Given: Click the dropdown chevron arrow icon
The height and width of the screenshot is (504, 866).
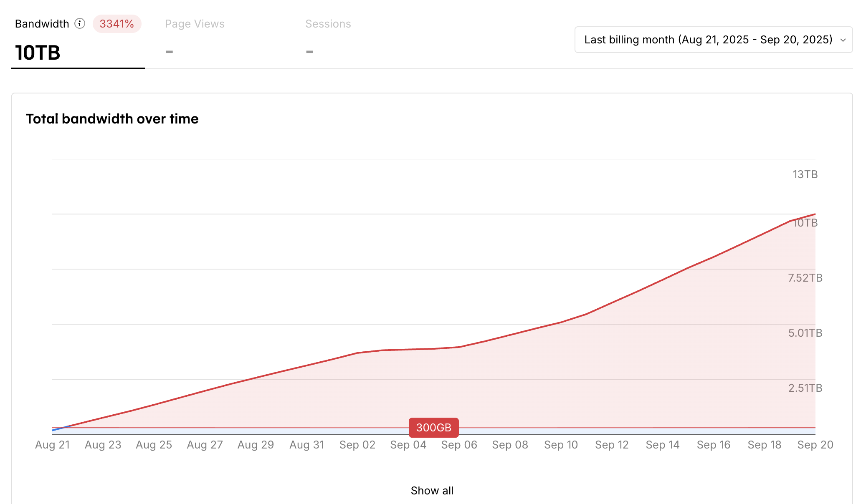Looking at the screenshot, I should [843, 40].
